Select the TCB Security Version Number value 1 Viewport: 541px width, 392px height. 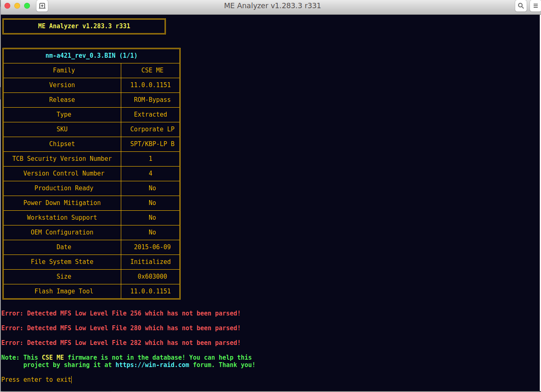[x=150, y=159]
